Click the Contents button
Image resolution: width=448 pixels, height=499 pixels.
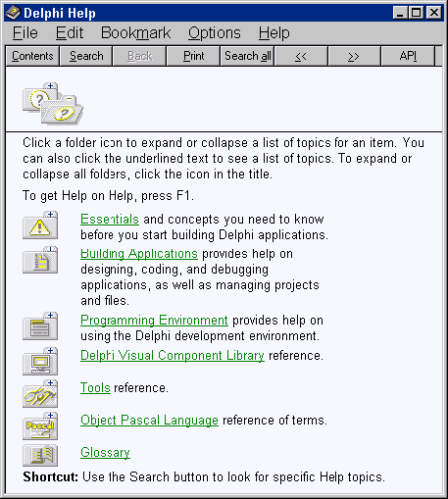tap(32, 56)
